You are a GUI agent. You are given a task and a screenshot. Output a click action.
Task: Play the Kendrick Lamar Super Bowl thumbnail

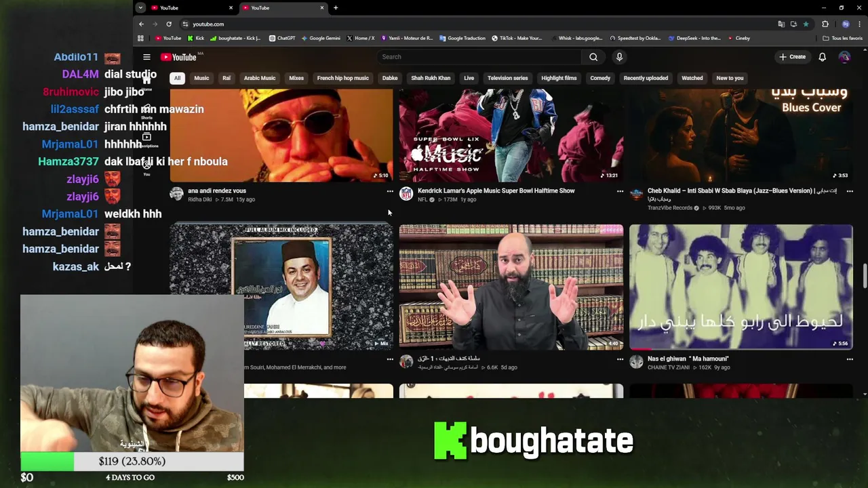coord(511,136)
